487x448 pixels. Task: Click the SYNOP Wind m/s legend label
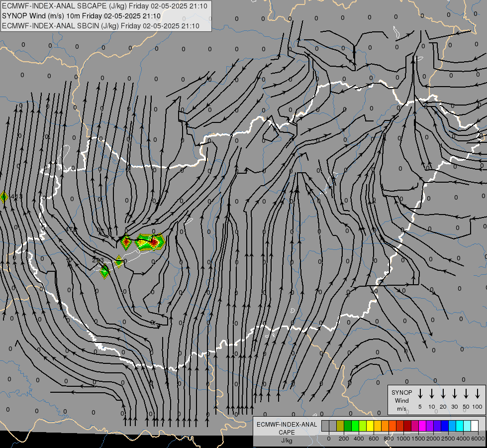pyautogui.click(x=401, y=400)
